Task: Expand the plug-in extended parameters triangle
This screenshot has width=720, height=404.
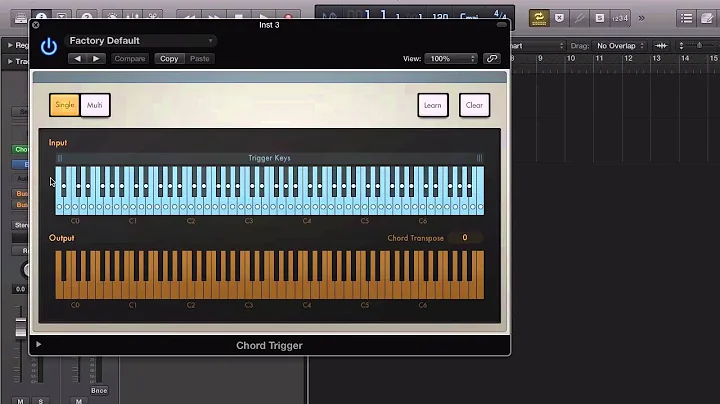Action: point(39,344)
